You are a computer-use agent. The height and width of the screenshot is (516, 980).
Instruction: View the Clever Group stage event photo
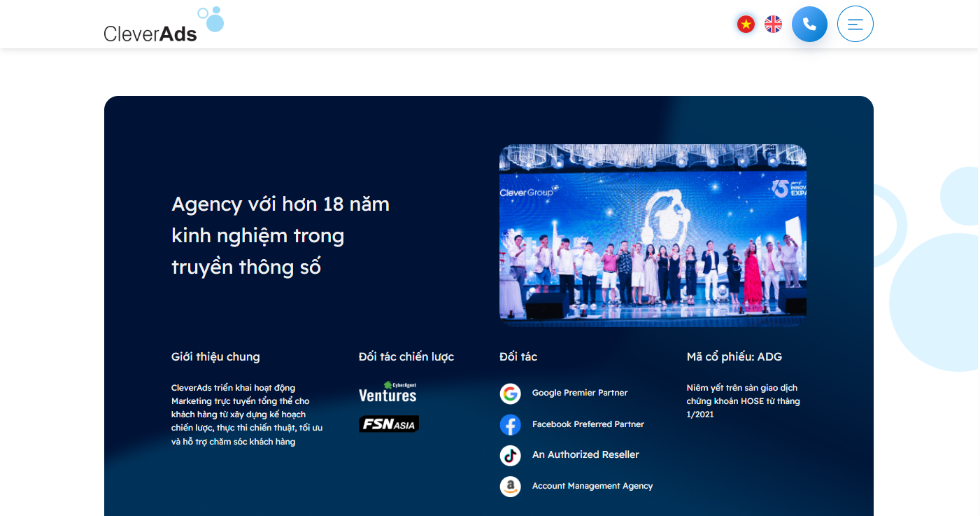pyautogui.click(x=653, y=235)
